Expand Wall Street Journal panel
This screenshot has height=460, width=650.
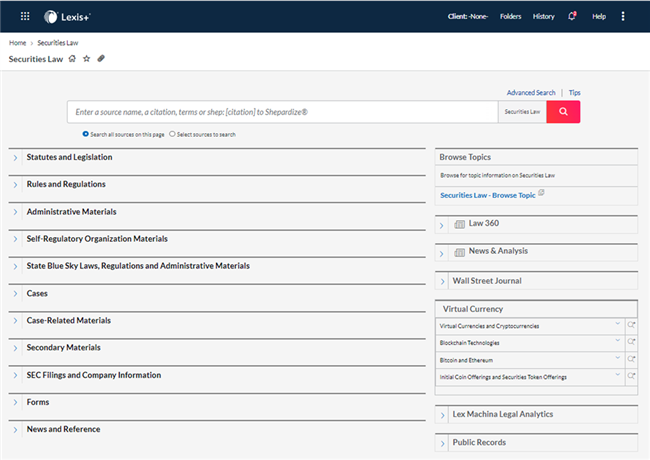442,281
